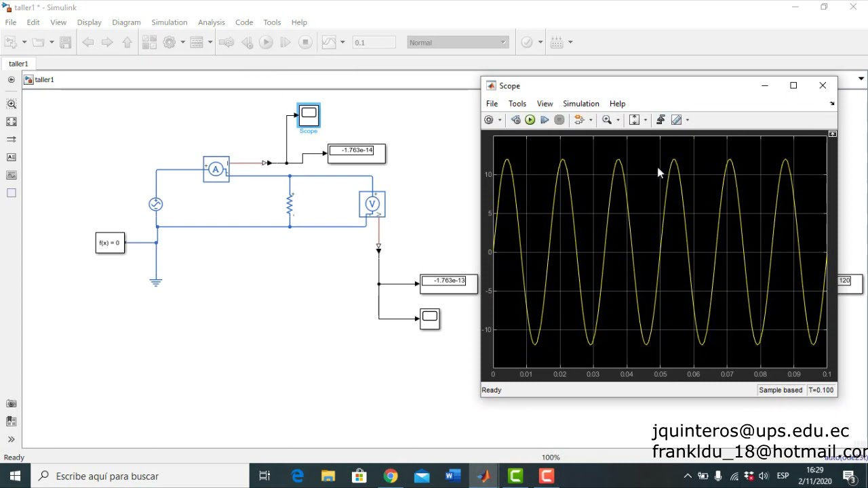The width and height of the screenshot is (868, 488).
Task: Select Display block showing -1.763e-14
Action: click(357, 153)
